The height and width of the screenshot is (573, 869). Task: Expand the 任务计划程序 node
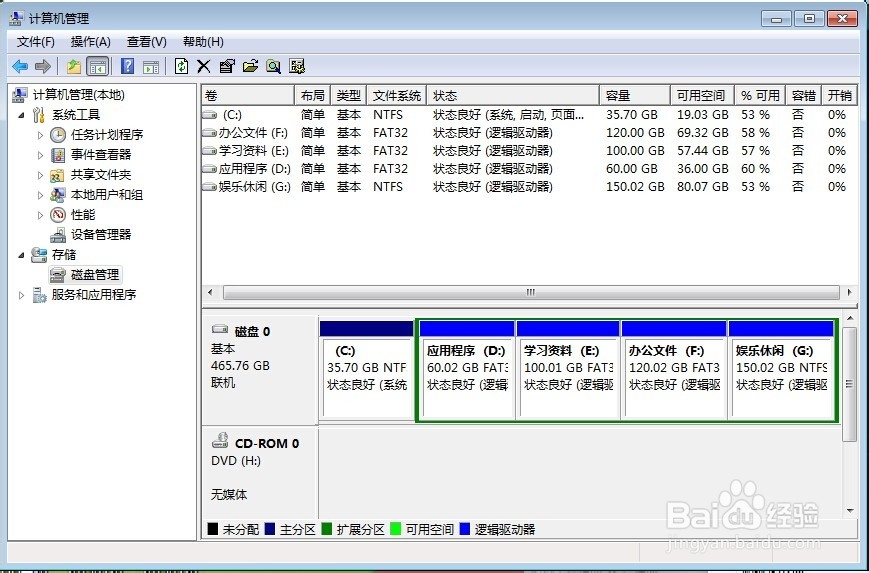point(40,135)
